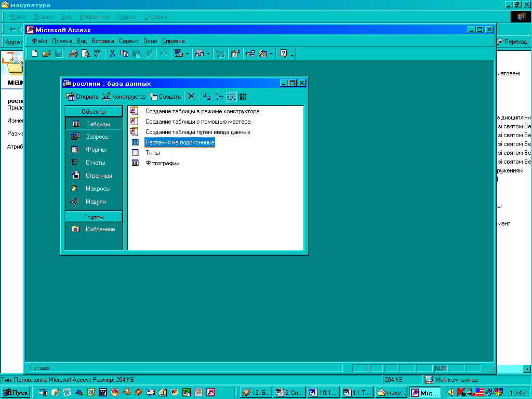The width and height of the screenshot is (532, 399).
Task: Click the volume speaker tray icon
Action: pyautogui.click(x=450, y=393)
